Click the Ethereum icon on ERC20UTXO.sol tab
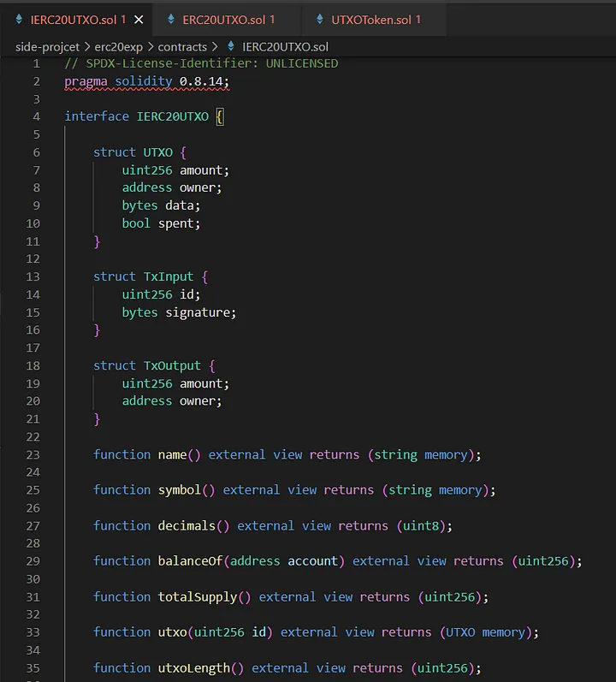This screenshot has height=682, width=616. pyautogui.click(x=170, y=20)
